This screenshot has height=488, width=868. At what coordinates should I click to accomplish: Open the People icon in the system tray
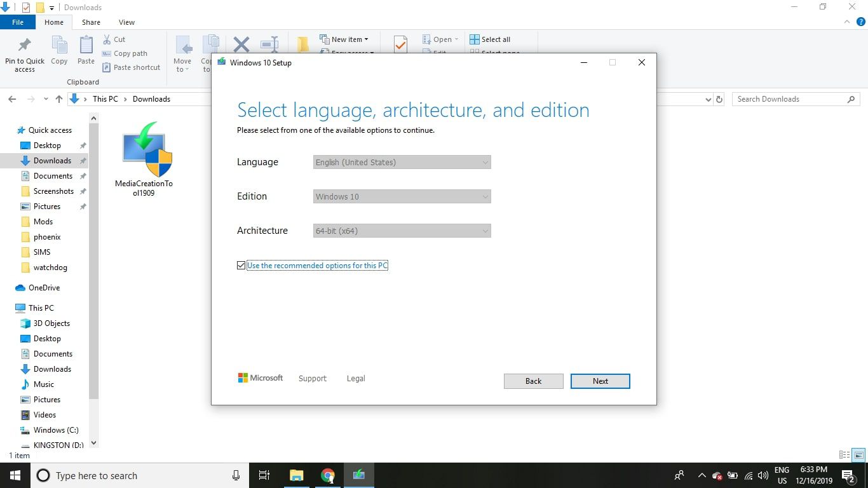click(x=679, y=475)
